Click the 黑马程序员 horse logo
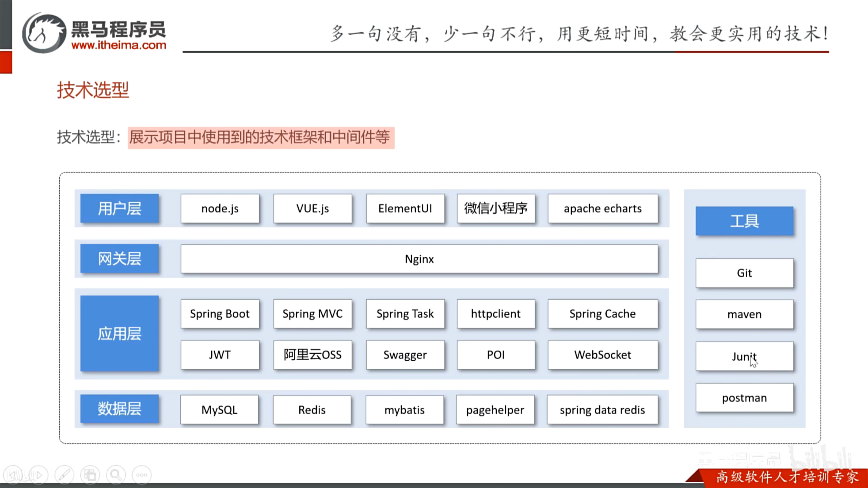 click(x=44, y=33)
